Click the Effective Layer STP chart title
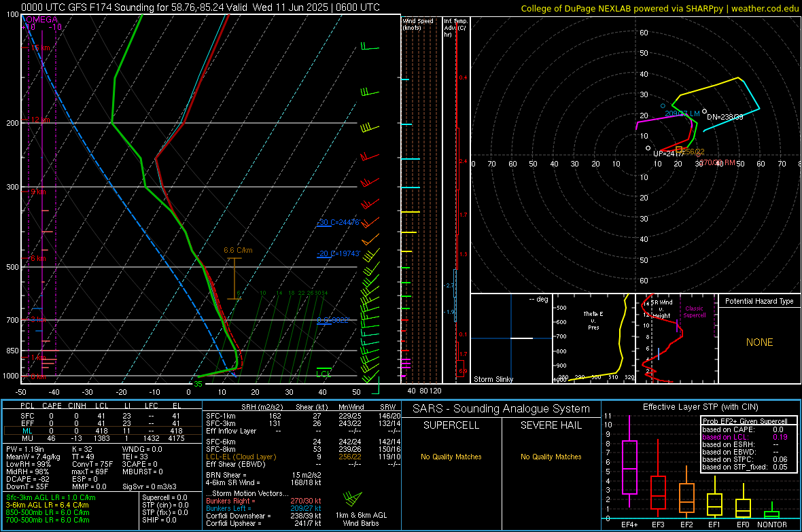 [701, 407]
